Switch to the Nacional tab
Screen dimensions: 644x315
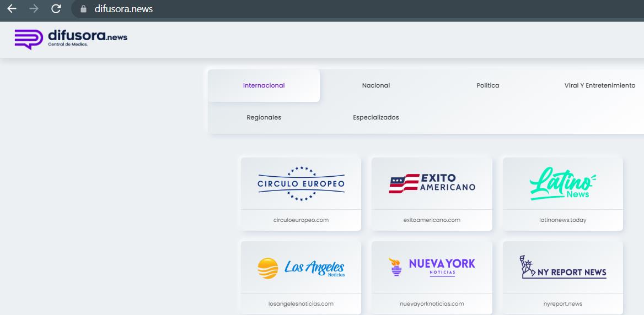click(x=376, y=85)
